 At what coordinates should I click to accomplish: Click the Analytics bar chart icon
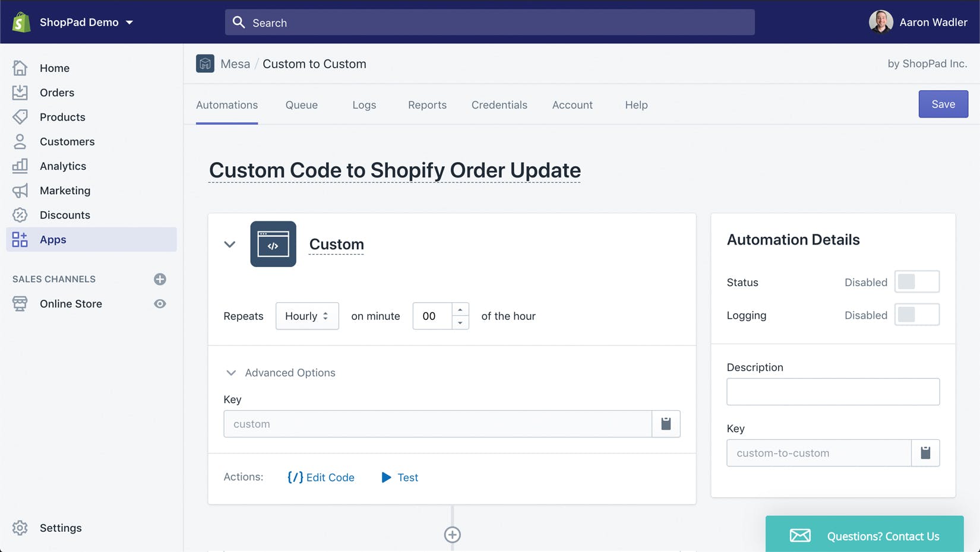coord(20,166)
